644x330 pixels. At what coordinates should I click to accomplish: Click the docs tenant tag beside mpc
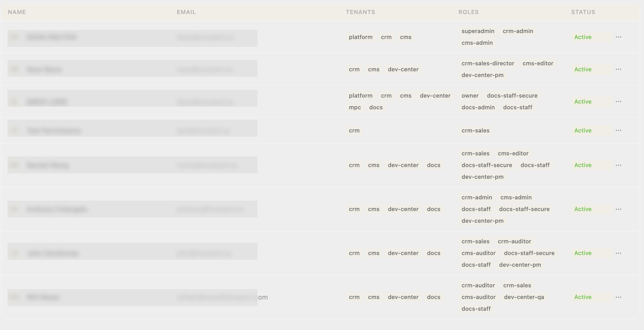click(x=376, y=107)
